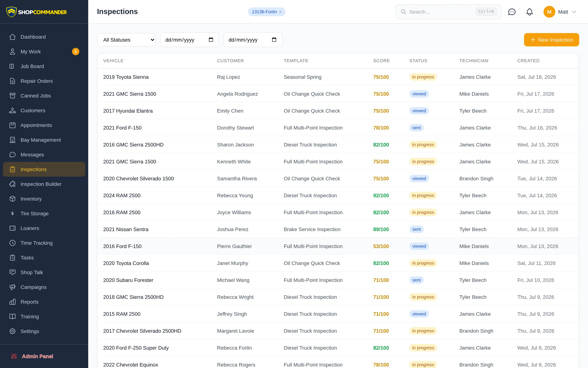Click the Created column header
Viewport: 588px width, 368px height.
528,61
